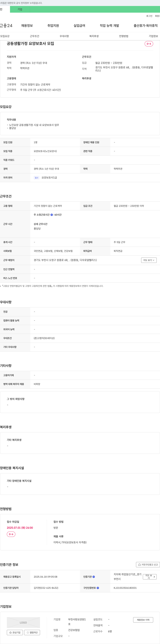Click the 필수 tag beside 요양보호사1급
Image resolution: width=160 pixels, height=644 pixels.
click(x=36, y=178)
